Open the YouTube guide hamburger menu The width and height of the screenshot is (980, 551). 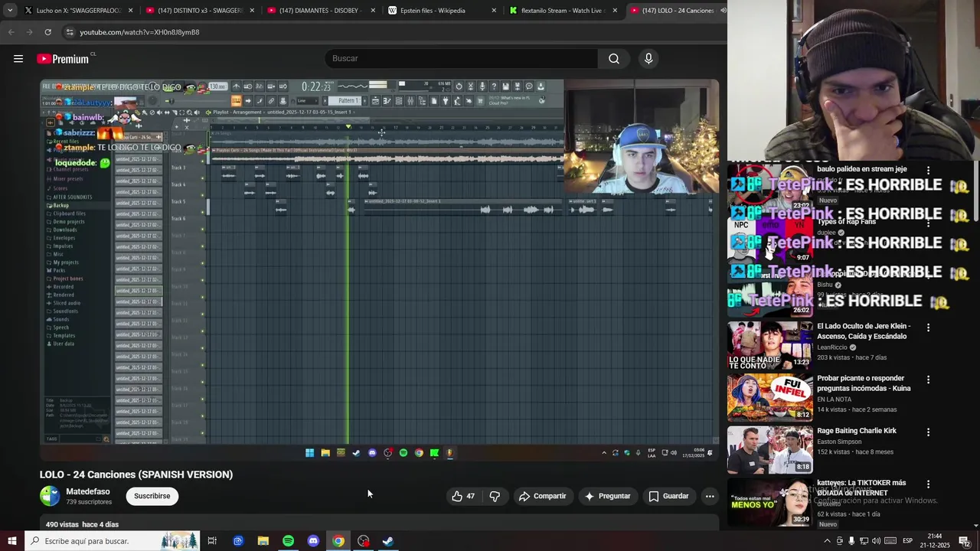(x=18, y=59)
